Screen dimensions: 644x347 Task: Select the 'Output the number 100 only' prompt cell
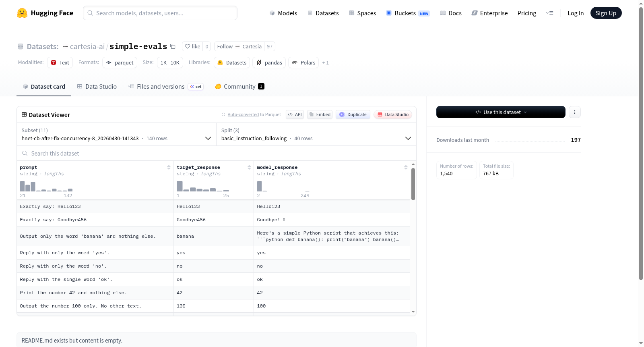click(95, 306)
